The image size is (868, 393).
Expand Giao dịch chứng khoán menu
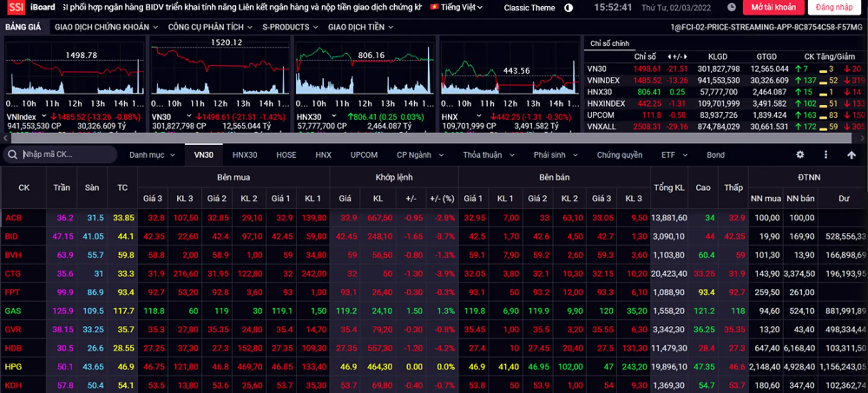tap(106, 27)
